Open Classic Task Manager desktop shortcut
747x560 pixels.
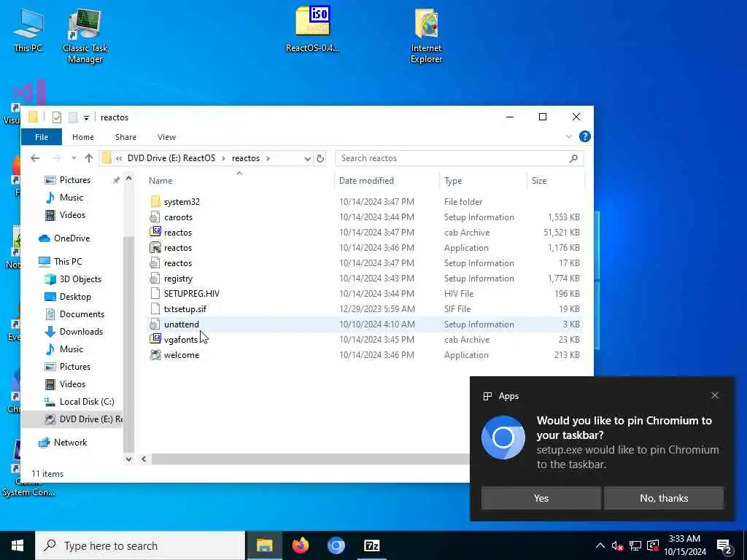85,35
